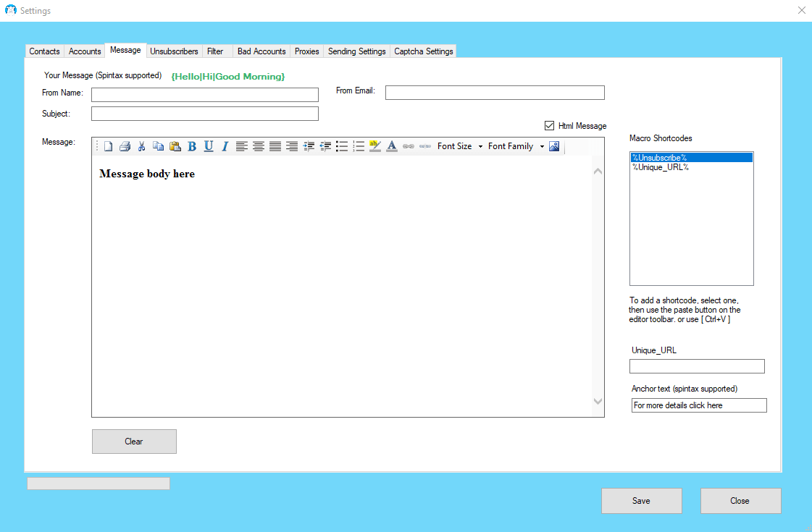Select the %Unique_URL% shortcode
This screenshot has height=532, width=812.
point(660,167)
